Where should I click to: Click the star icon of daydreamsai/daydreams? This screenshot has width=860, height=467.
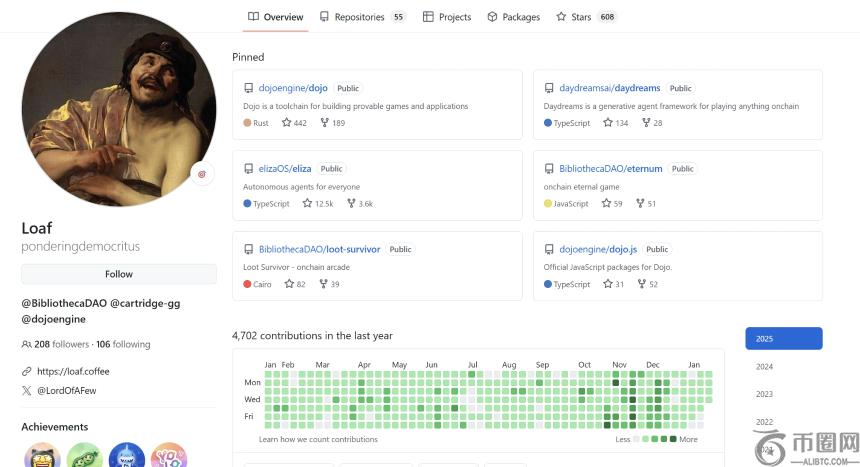coord(608,122)
